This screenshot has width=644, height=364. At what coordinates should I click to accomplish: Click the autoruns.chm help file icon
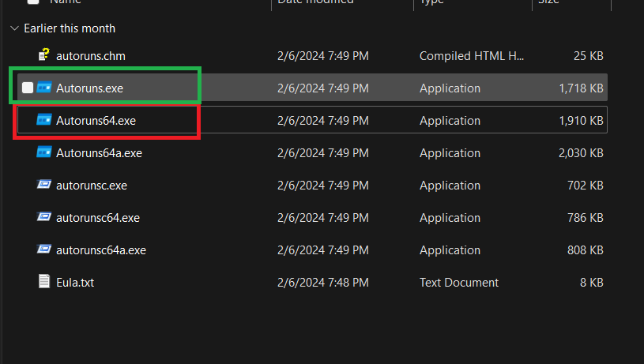pyautogui.click(x=44, y=55)
